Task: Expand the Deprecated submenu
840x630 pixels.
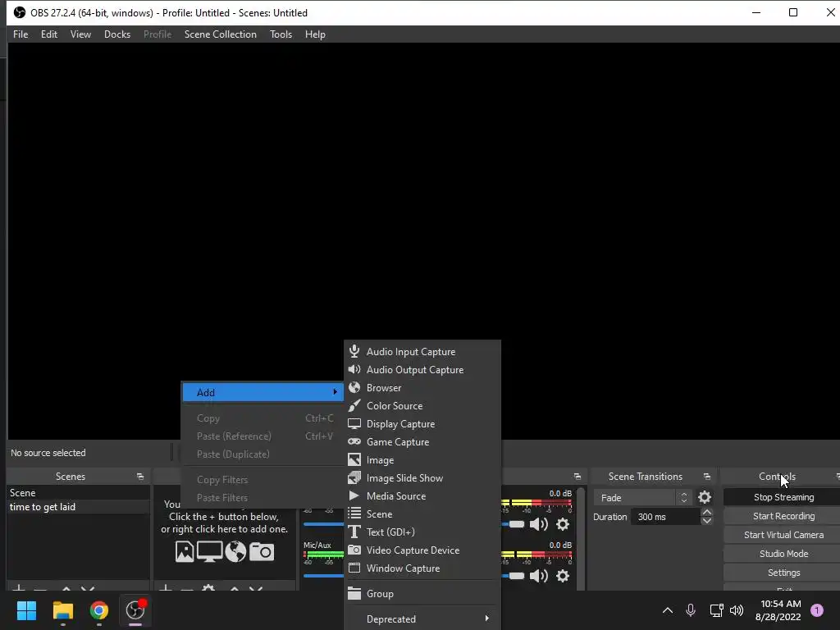Action: pos(422,619)
